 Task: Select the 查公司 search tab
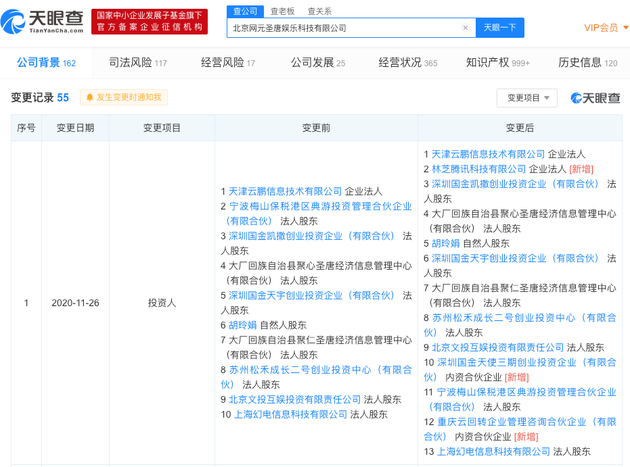(x=245, y=11)
